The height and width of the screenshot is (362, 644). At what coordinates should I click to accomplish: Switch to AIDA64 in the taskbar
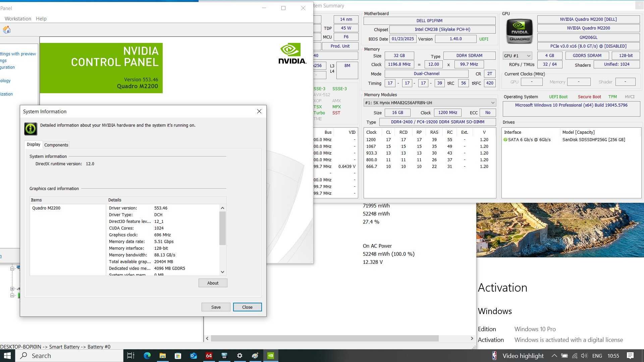(x=209, y=356)
